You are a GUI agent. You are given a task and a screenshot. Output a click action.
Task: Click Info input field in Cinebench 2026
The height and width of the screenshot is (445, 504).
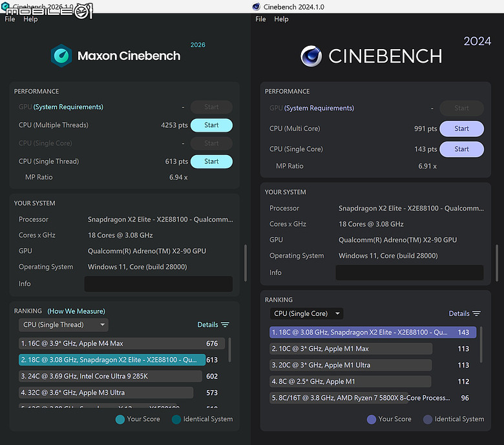pyautogui.click(x=158, y=284)
